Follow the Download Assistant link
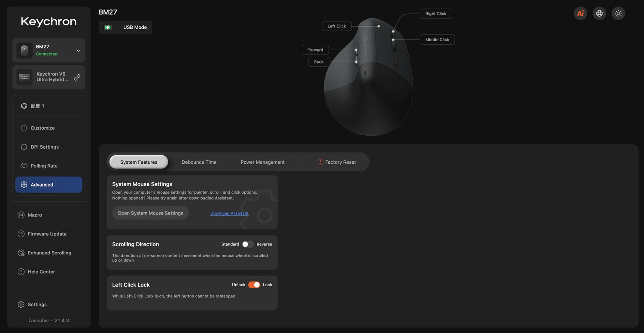 pyautogui.click(x=229, y=214)
